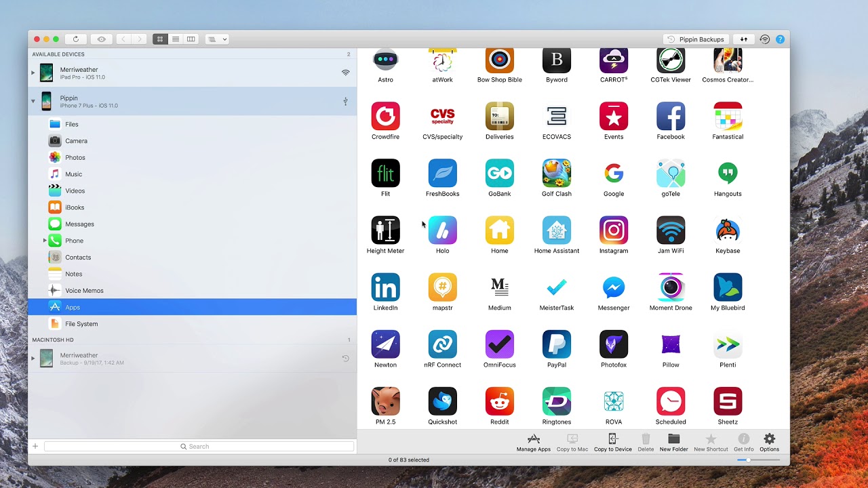Image resolution: width=868 pixels, height=488 pixels.
Task: Open Music in the sidebar
Action: point(193,174)
